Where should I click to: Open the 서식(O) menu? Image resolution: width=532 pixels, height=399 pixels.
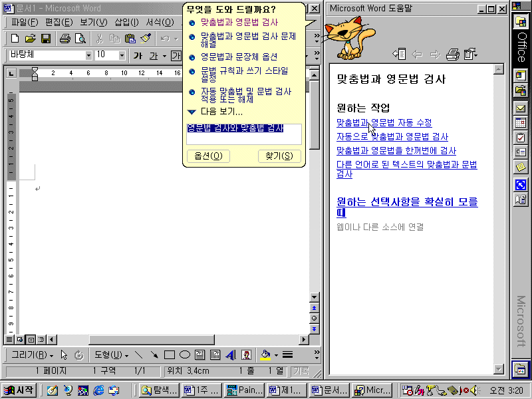tap(160, 23)
